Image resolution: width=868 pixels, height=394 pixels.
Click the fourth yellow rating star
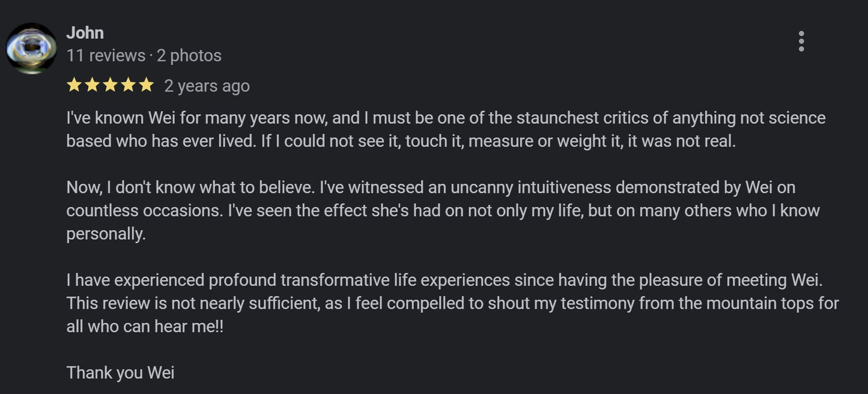click(x=128, y=86)
